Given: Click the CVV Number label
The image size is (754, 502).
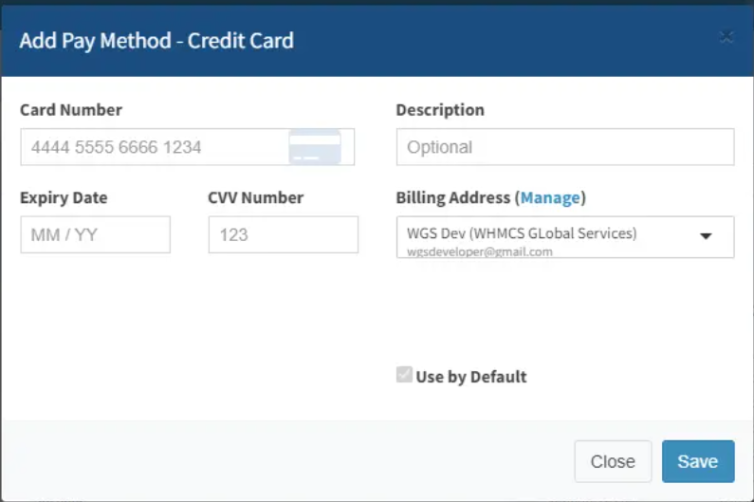Looking at the screenshot, I should pos(255,198).
